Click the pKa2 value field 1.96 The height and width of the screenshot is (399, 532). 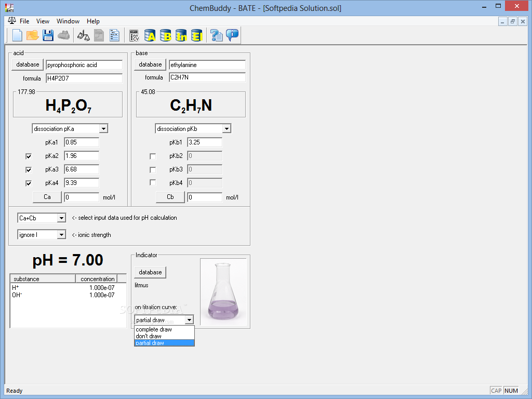tap(82, 156)
